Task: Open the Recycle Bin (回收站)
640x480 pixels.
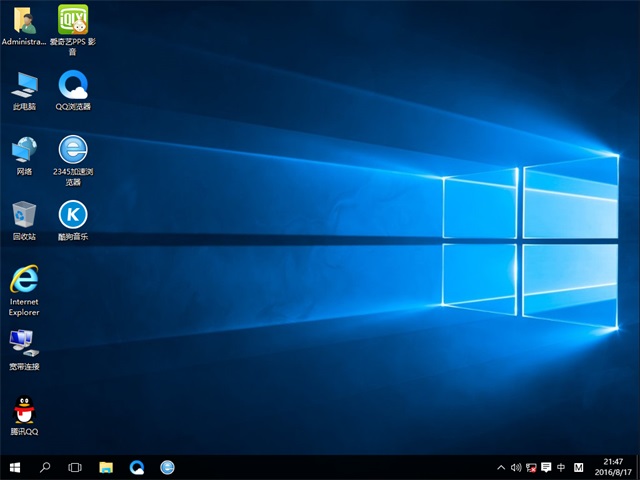Action: click(x=24, y=214)
